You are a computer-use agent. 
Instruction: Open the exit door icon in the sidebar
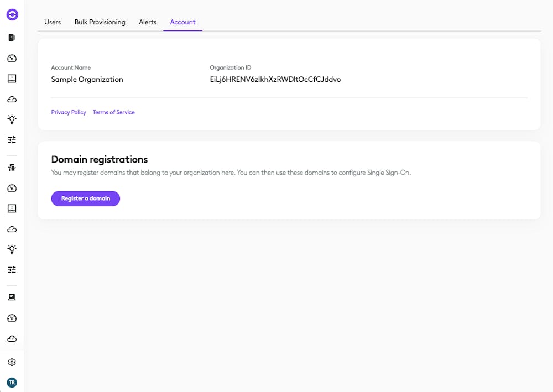click(x=12, y=38)
